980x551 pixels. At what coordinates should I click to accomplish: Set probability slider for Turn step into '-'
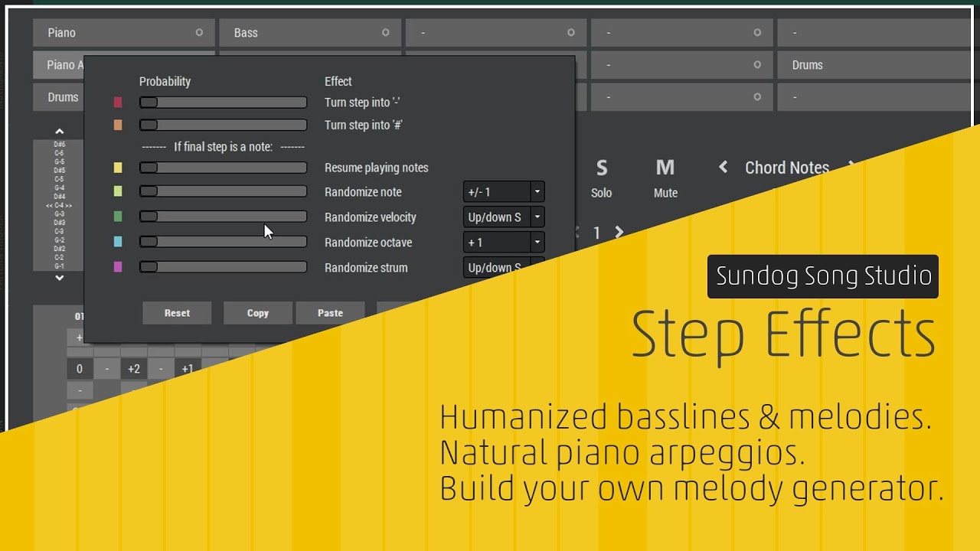[x=223, y=103]
